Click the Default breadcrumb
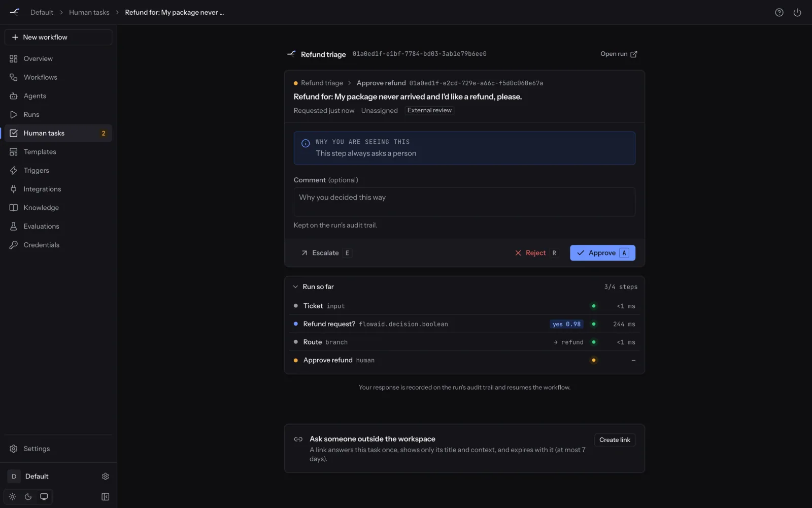Image resolution: width=812 pixels, height=508 pixels. (x=42, y=12)
